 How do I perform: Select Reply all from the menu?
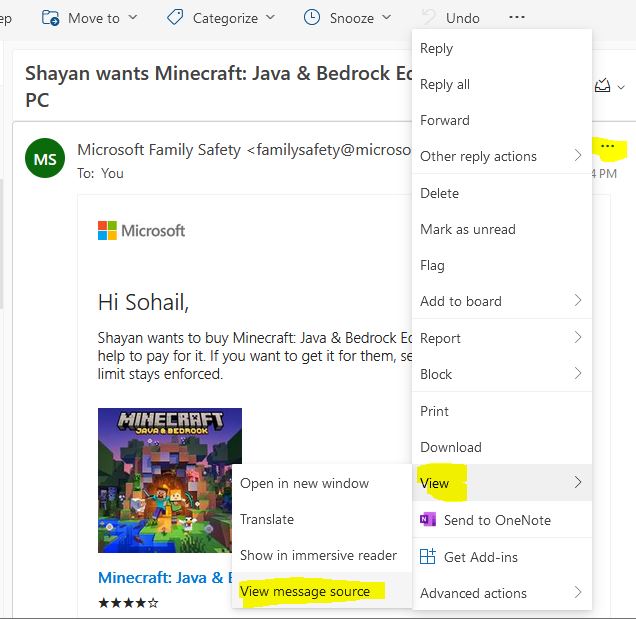click(x=502, y=84)
